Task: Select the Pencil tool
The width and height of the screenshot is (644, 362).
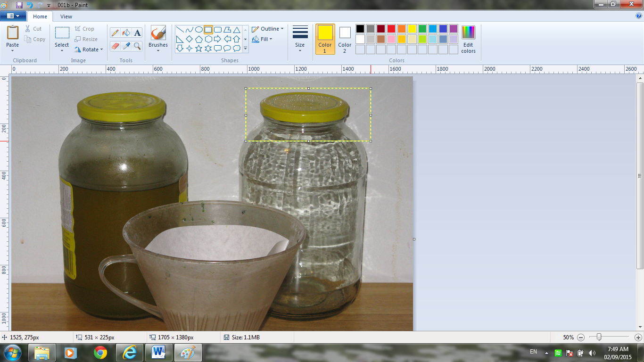Action: point(115,33)
